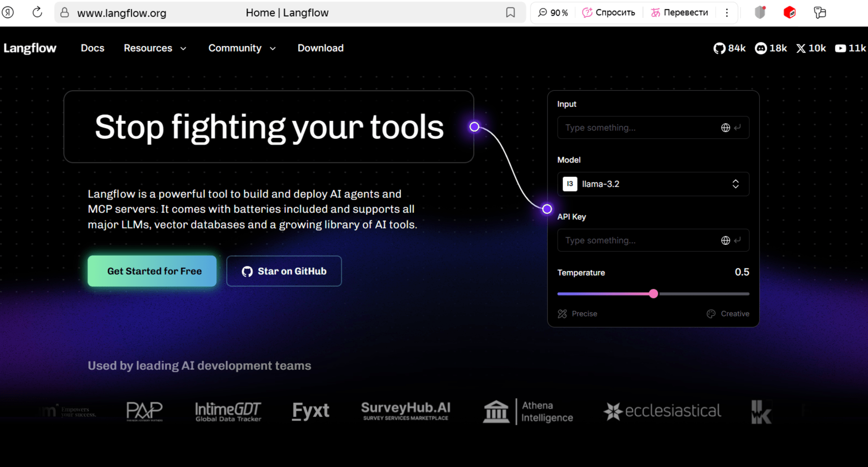Click the Langflow logo in the header

(30, 48)
